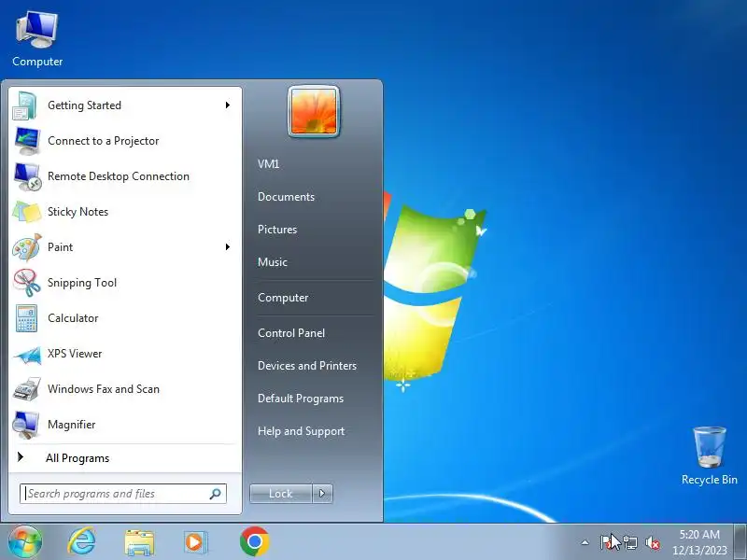The image size is (747, 560).
Task: Open Windows Explorer folder taskbar icon
Action: 139,543
